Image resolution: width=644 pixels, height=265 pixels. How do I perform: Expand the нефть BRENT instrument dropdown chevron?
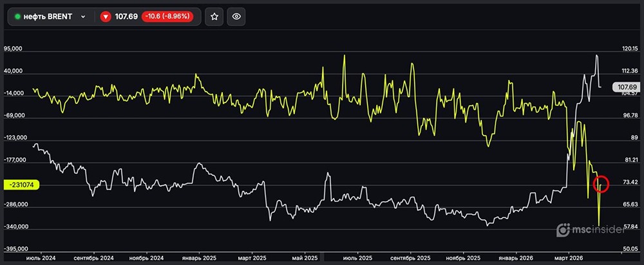(x=83, y=17)
